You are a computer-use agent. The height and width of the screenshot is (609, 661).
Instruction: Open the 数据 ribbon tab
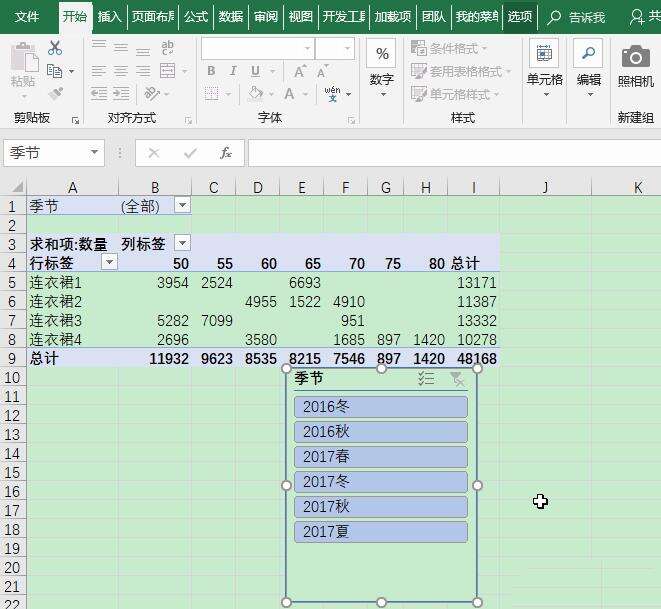coord(231,16)
